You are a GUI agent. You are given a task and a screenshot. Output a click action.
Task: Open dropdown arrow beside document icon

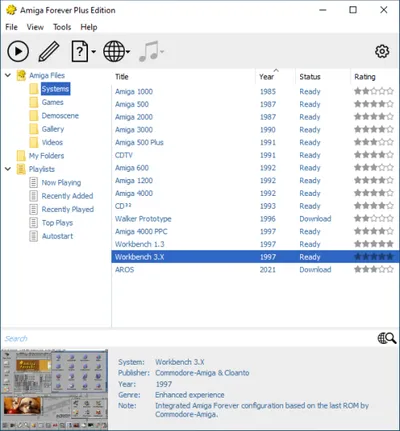[93, 52]
